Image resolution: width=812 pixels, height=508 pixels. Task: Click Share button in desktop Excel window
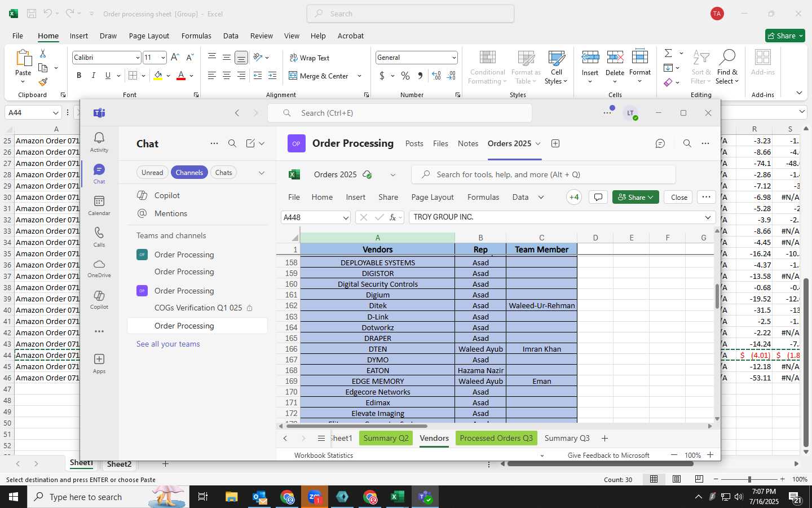coord(785,36)
